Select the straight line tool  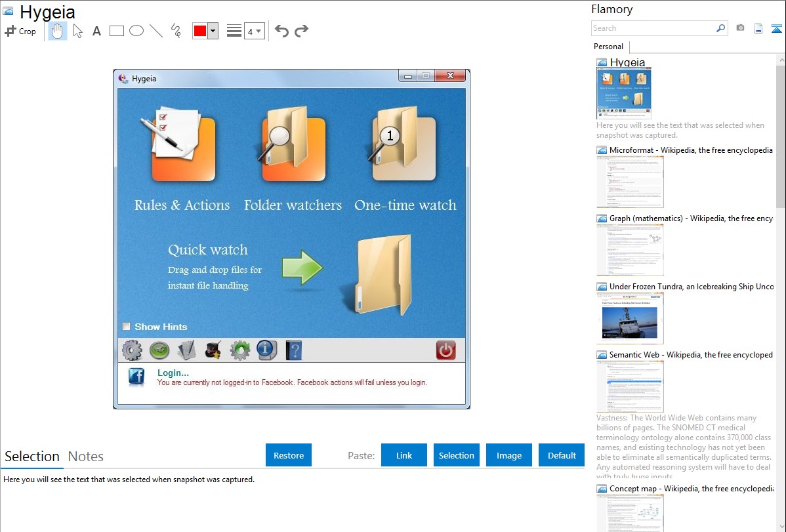pyautogui.click(x=155, y=31)
